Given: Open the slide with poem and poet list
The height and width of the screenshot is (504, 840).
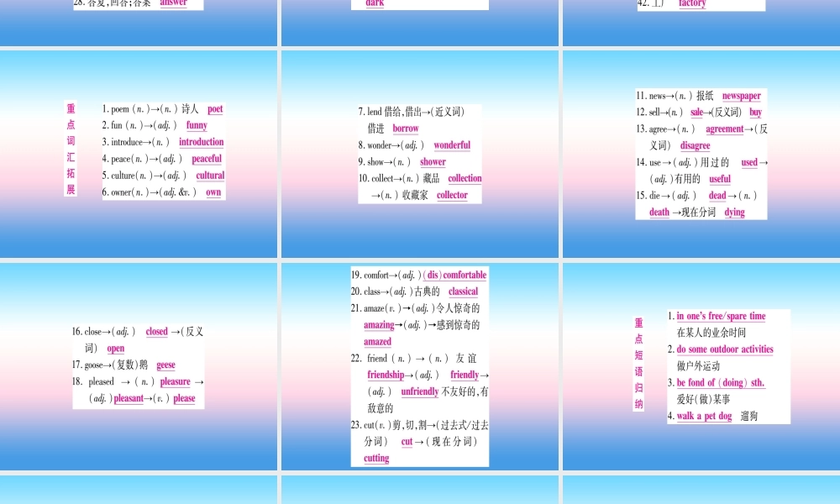Looking at the screenshot, I should coord(139,155).
